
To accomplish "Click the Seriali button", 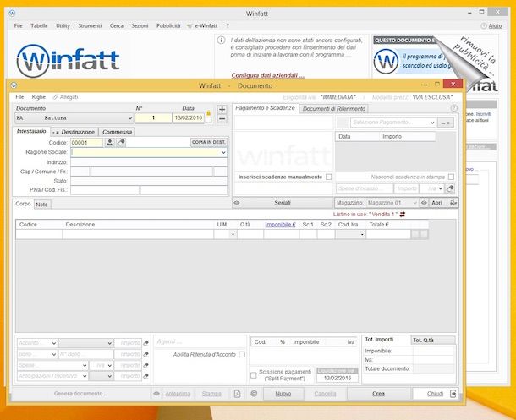I will (x=283, y=203).
